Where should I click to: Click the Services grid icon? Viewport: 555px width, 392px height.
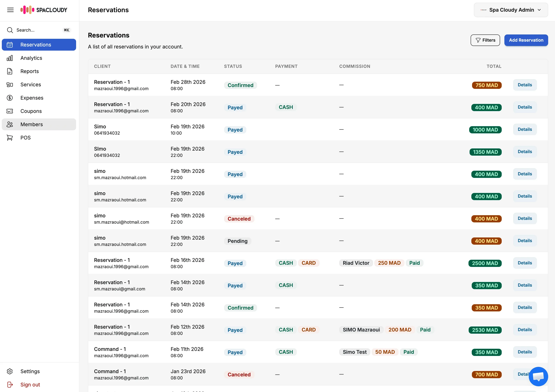click(10, 85)
